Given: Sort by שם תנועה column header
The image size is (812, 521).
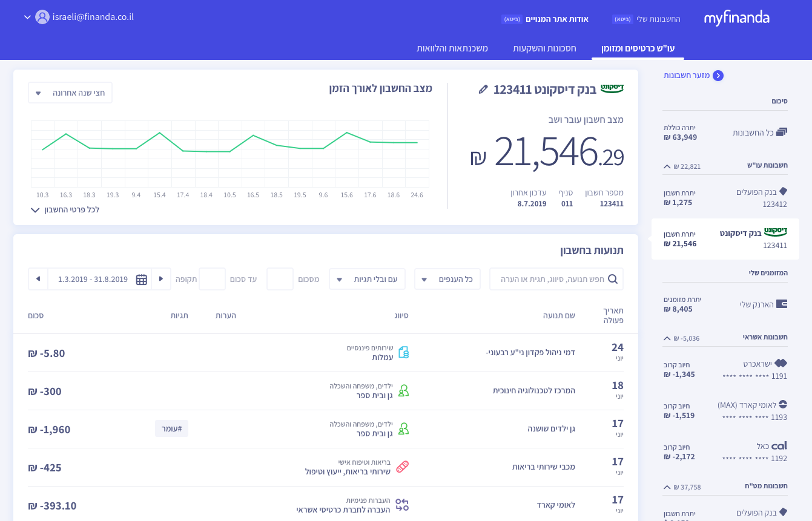Looking at the screenshot, I should point(558,315).
